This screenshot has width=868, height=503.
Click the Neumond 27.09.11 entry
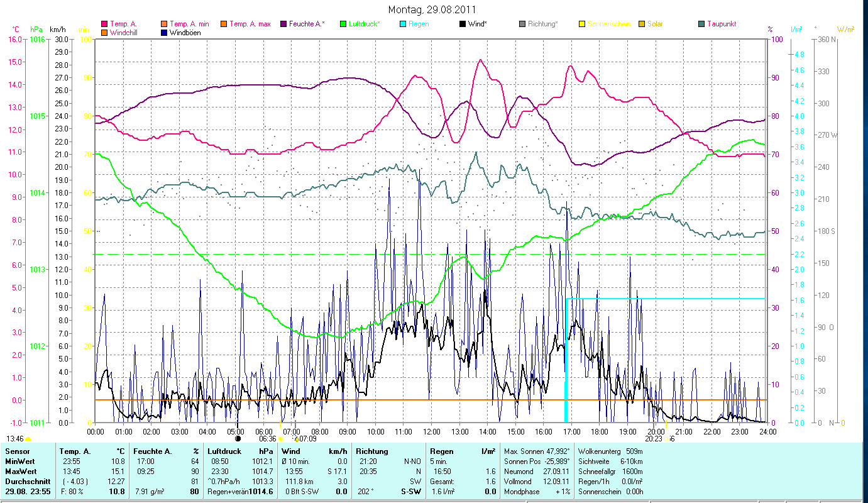coord(537,471)
